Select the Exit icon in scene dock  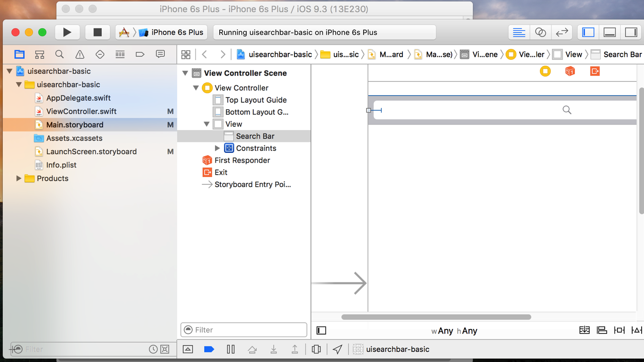click(x=595, y=71)
